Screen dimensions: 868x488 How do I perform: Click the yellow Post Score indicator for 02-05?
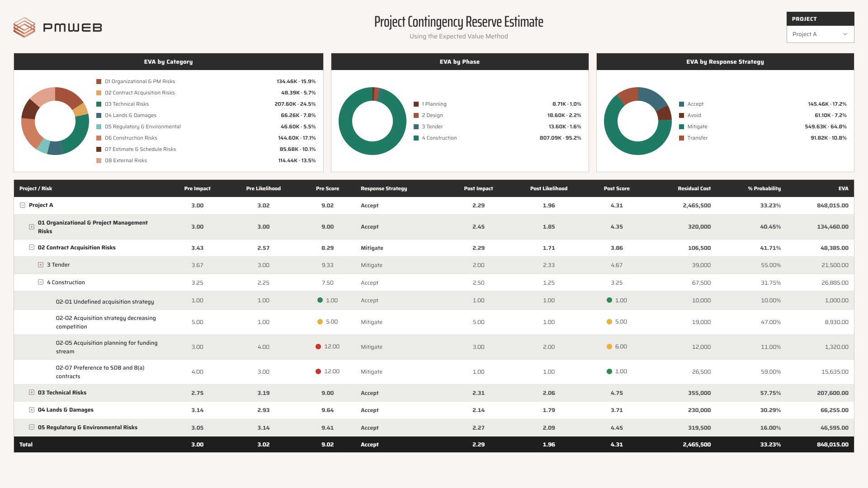[609, 347]
